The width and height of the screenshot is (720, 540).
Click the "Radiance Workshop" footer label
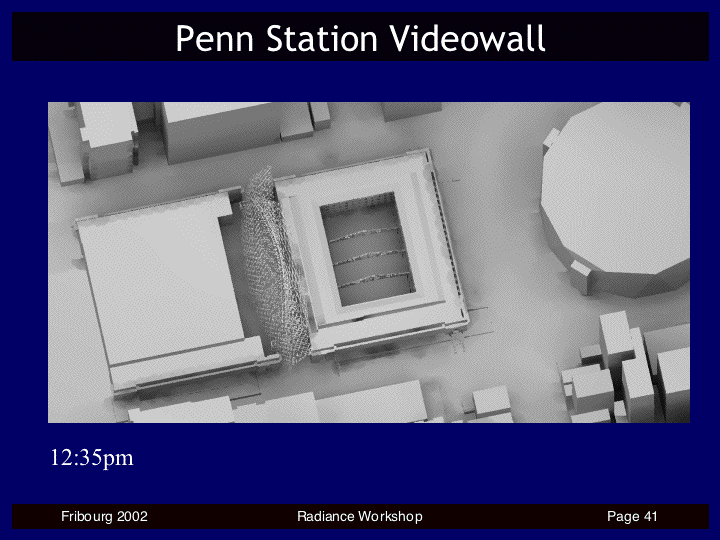point(360,516)
